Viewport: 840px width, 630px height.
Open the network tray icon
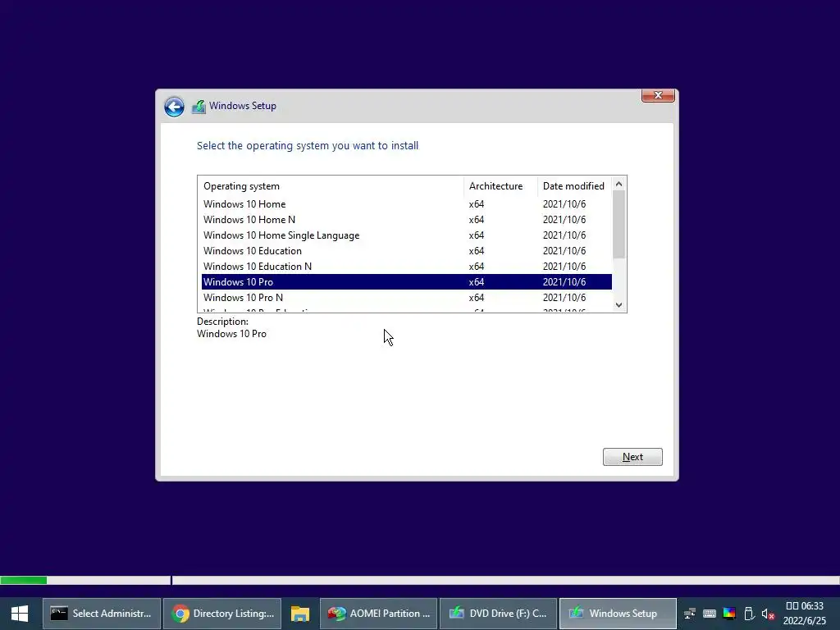pos(690,614)
